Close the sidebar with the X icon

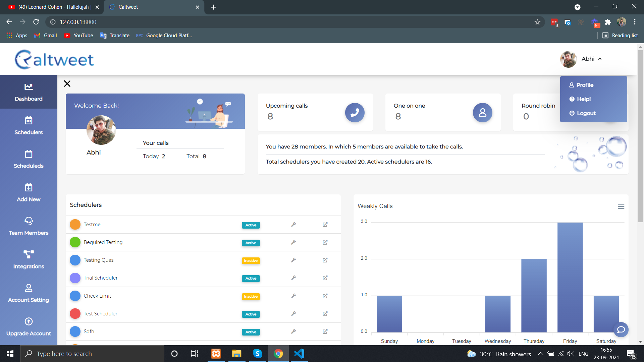[x=67, y=83]
